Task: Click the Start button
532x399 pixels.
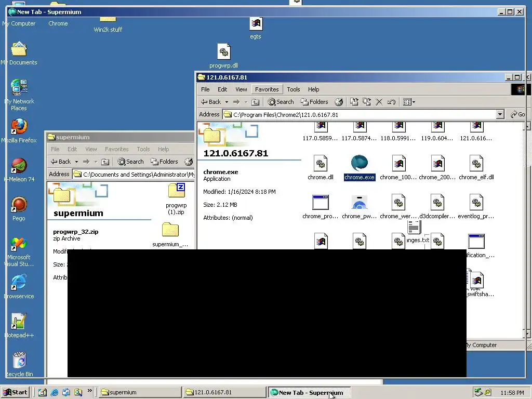Action: [16, 392]
